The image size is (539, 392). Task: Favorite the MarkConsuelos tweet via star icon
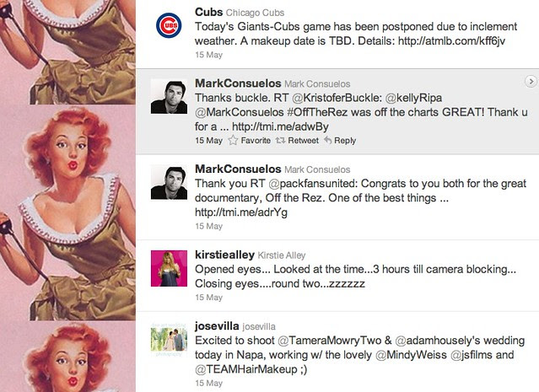(x=249, y=140)
